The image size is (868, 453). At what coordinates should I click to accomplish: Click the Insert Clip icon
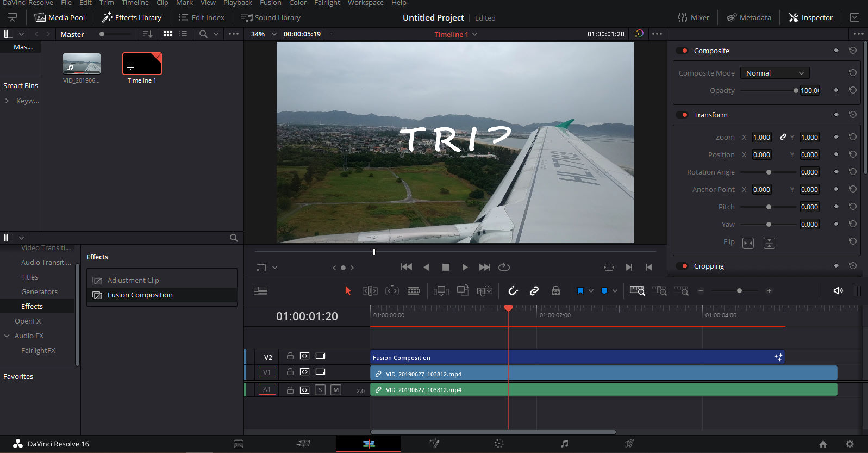pos(441,291)
